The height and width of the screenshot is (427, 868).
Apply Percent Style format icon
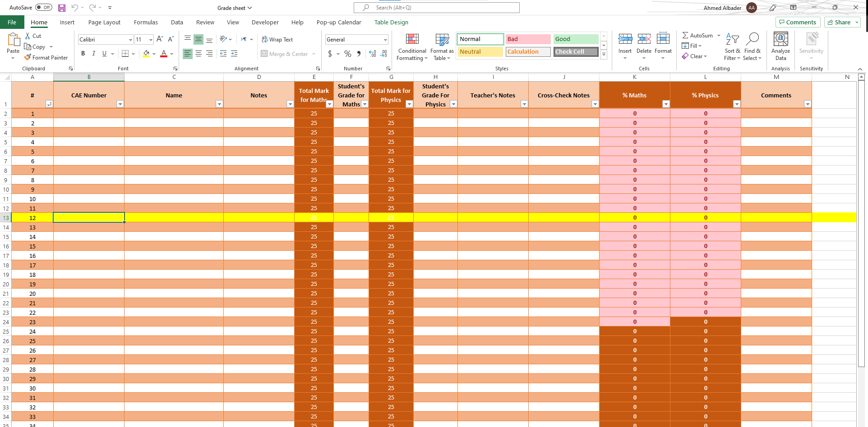click(348, 54)
